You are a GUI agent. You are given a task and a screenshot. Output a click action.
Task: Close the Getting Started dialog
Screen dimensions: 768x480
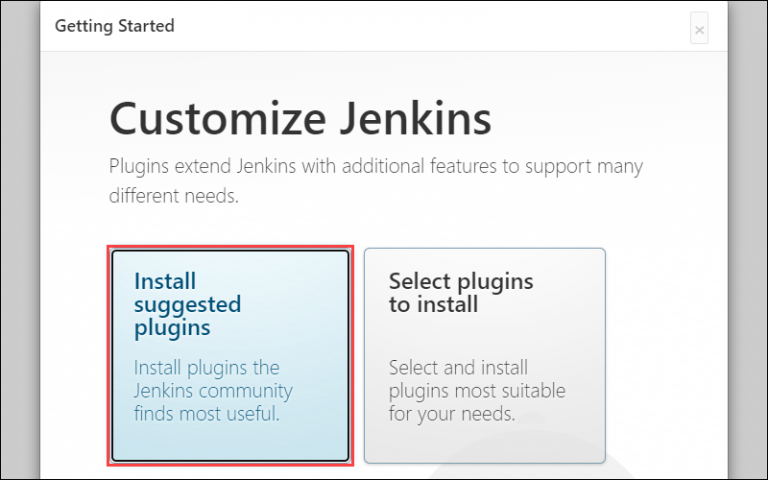point(699,29)
